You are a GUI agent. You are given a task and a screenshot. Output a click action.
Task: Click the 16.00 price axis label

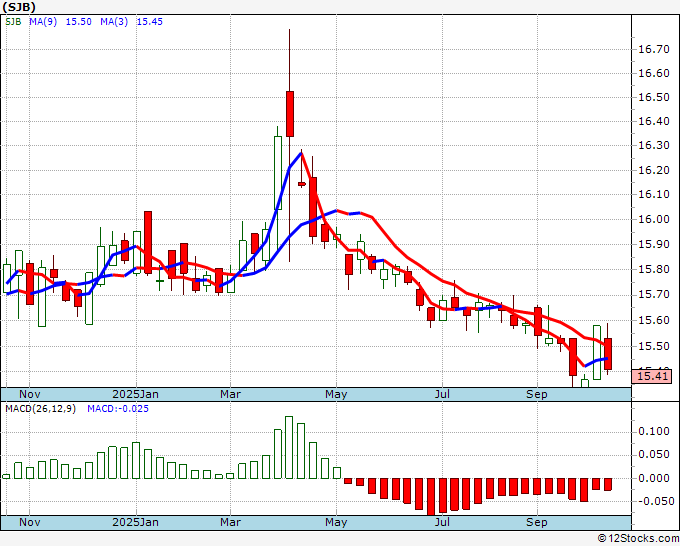pos(652,220)
